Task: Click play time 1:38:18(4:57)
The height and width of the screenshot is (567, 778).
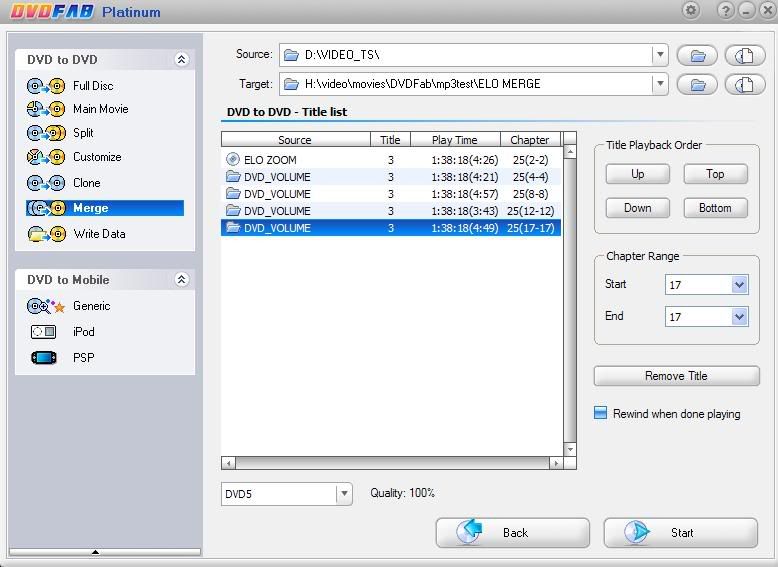Action: [464, 194]
